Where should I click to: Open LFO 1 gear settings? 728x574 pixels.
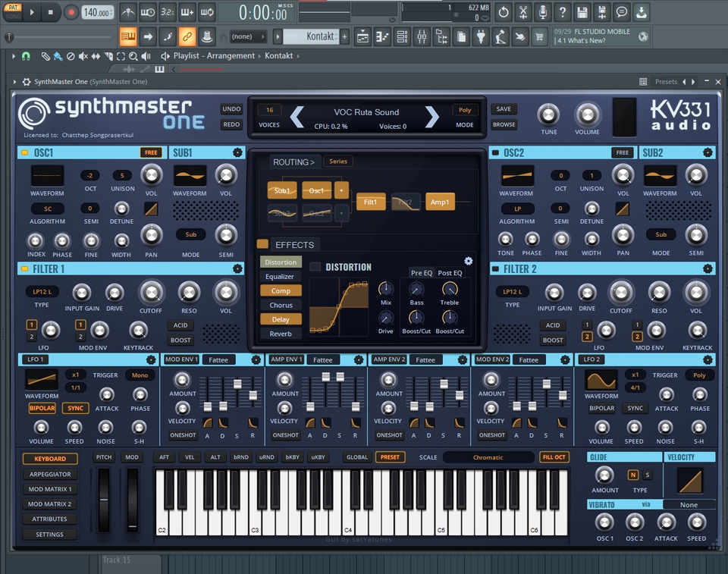(151, 359)
